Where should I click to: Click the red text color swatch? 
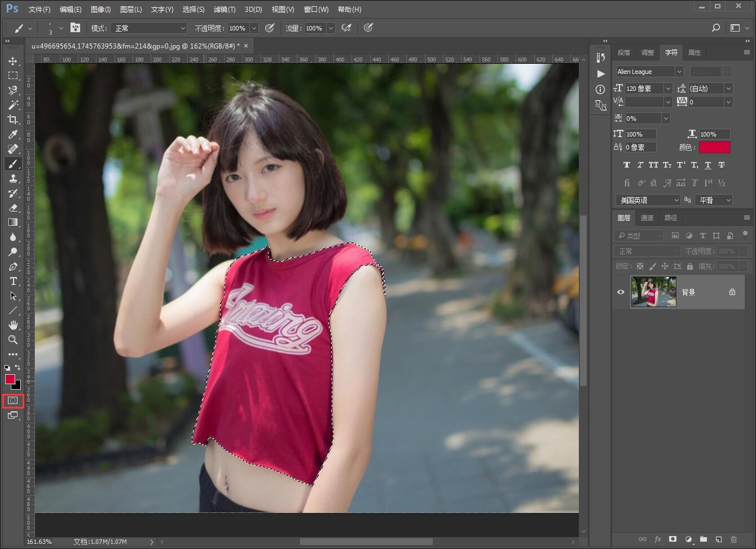tap(714, 147)
